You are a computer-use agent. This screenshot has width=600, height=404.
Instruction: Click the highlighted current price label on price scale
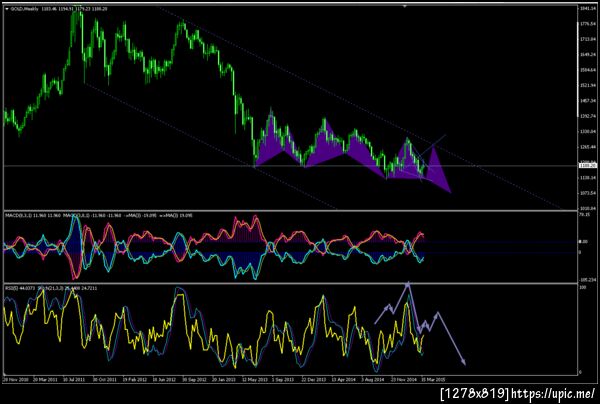pyautogui.click(x=588, y=165)
